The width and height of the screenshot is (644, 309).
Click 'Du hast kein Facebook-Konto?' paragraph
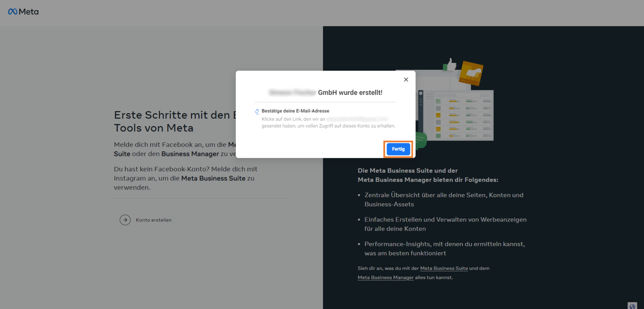pyautogui.click(x=185, y=178)
